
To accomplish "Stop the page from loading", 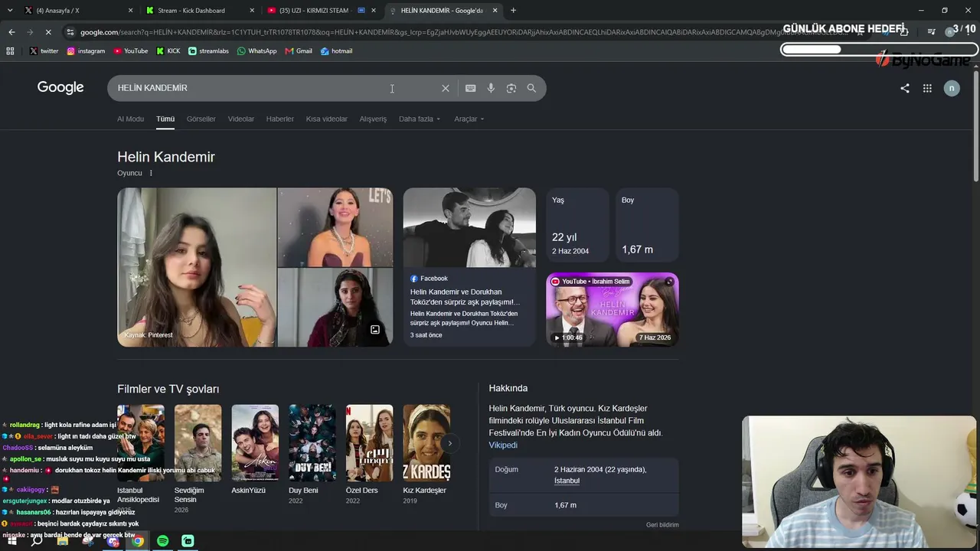I will (x=47, y=32).
